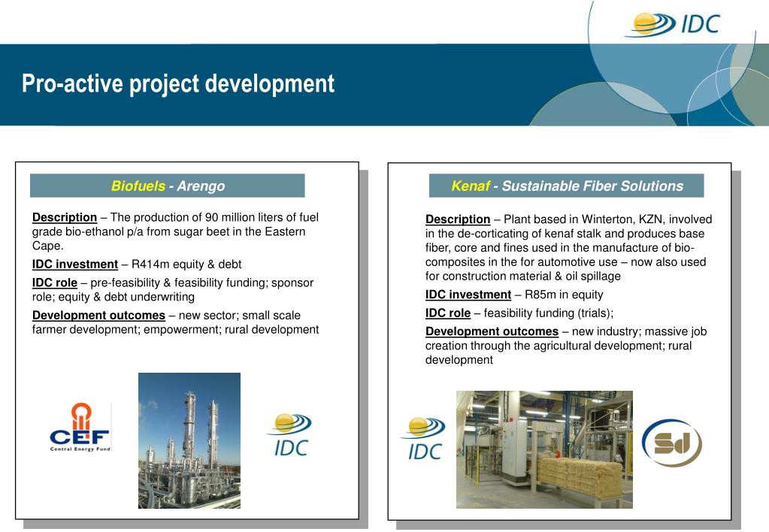769x532 pixels.
Task: Click 'IDC investment' label beside R85m in equity
Action: [x=468, y=295]
